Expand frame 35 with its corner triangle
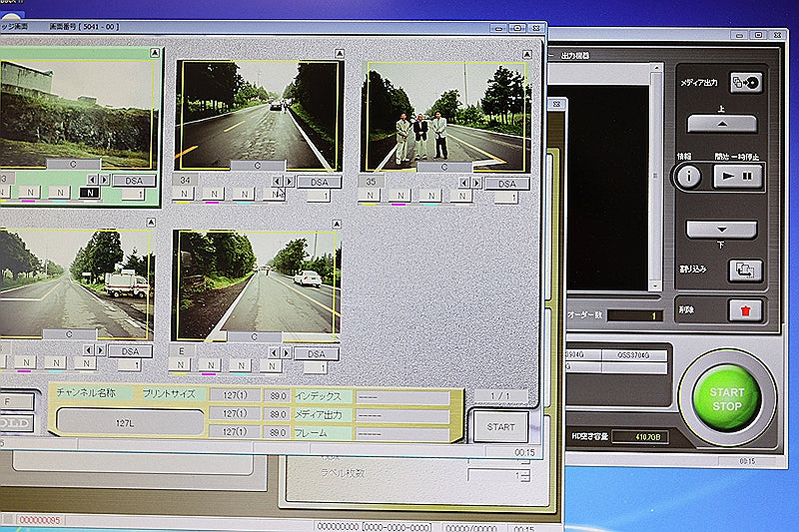Screen dimensions: 799x532 pos(527,55)
